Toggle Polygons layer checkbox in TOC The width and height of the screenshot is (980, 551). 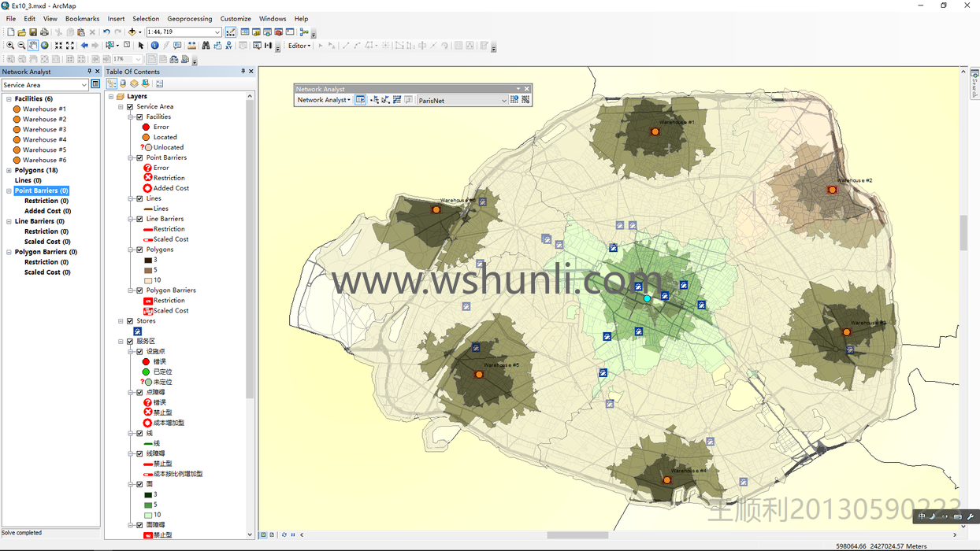[x=139, y=250]
